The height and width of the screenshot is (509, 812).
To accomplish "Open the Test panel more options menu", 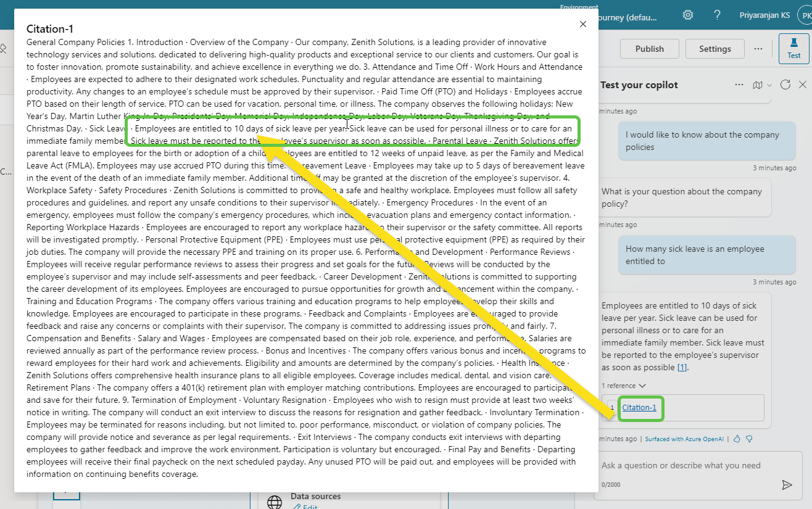I will [739, 85].
